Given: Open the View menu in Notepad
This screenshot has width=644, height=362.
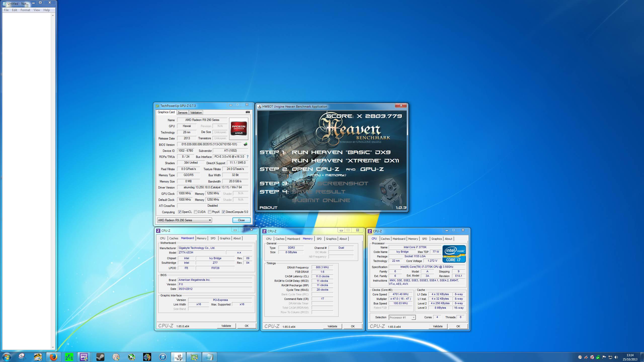Looking at the screenshot, I should click(37, 10).
